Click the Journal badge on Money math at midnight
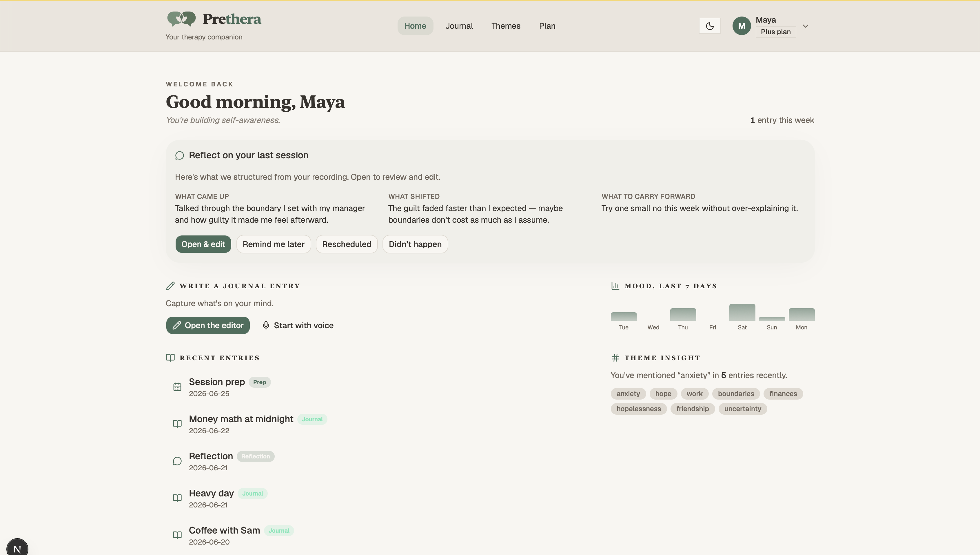This screenshot has width=980, height=555. pyautogui.click(x=312, y=419)
